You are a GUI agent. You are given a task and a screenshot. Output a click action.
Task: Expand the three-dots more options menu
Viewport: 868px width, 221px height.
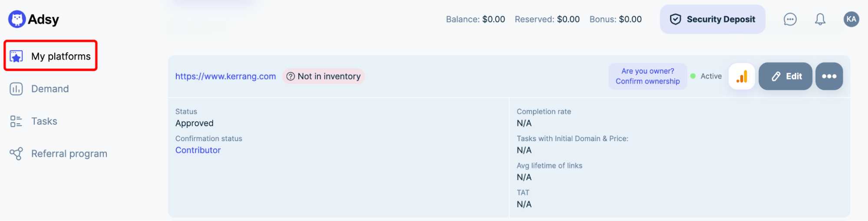tap(829, 76)
